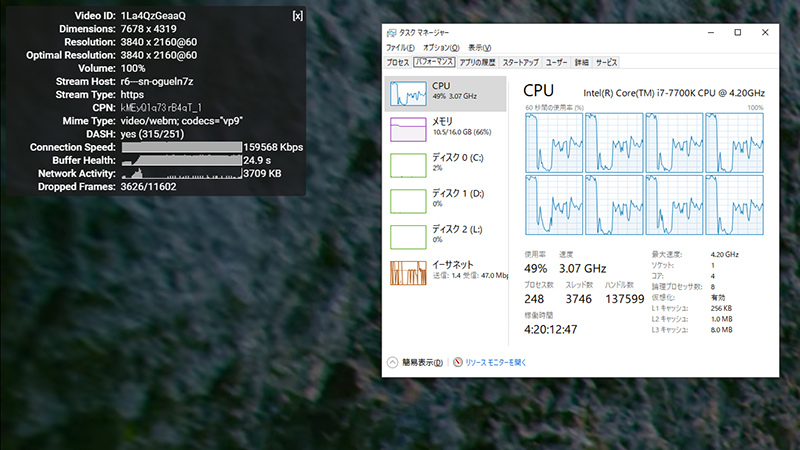
Task: Click the L3 cache value 8.0 MB
Action: (721, 330)
